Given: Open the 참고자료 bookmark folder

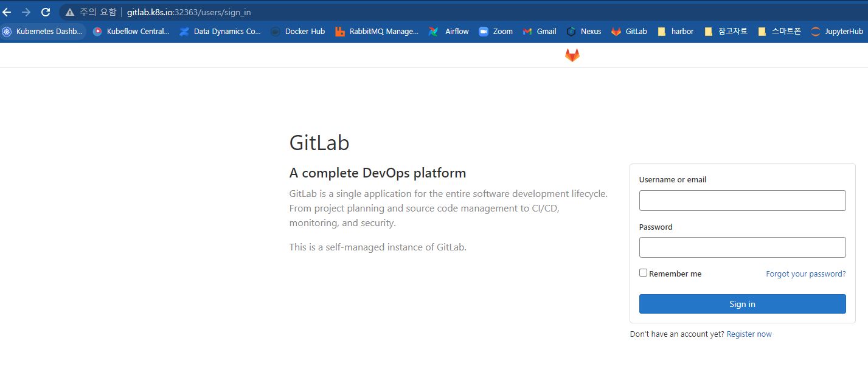Looking at the screenshot, I should (726, 32).
